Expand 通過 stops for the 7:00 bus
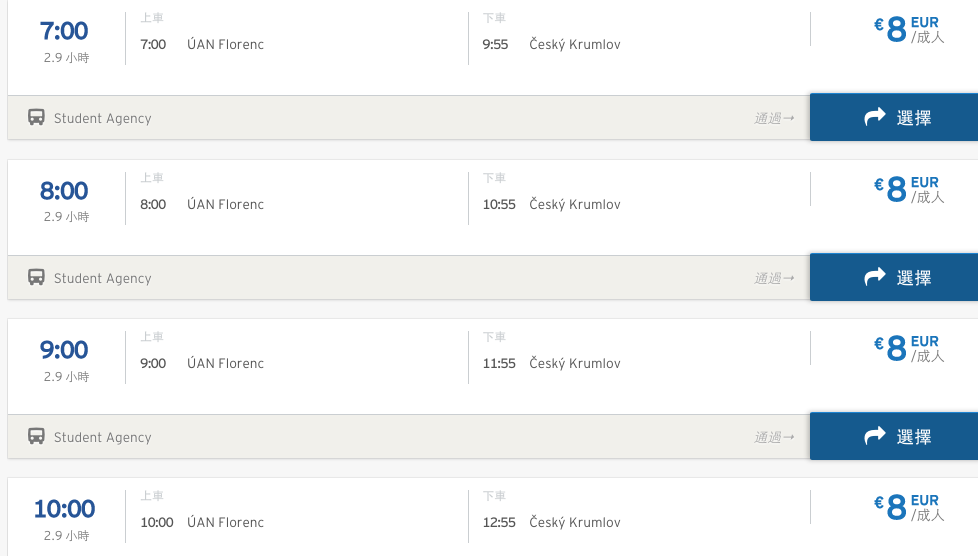This screenshot has width=978, height=556. (x=774, y=118)
